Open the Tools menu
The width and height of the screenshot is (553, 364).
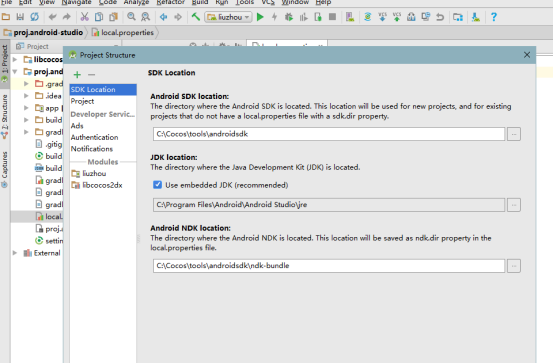tap(244, 2)
